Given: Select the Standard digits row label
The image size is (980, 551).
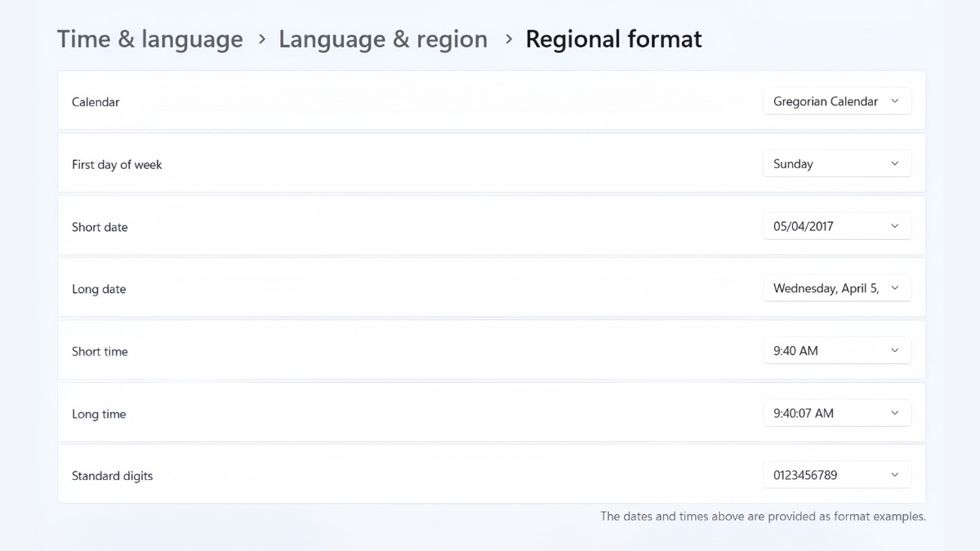Looking at the screenshot, I should (x=112, y=476).
